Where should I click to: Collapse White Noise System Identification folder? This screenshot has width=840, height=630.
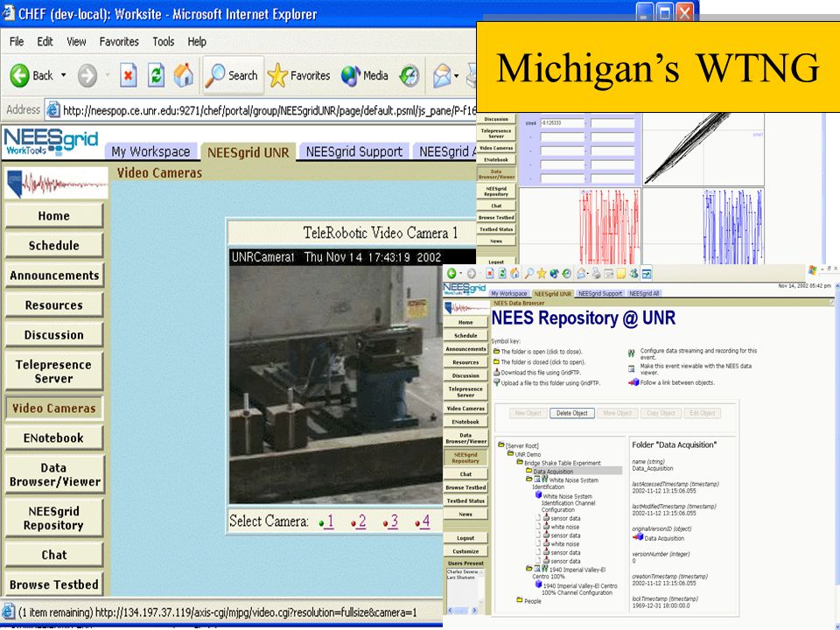528,479
